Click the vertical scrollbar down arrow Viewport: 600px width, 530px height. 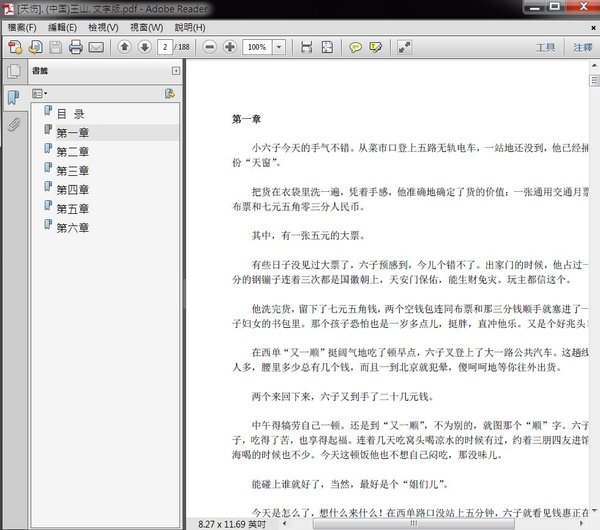pos(594,510)
